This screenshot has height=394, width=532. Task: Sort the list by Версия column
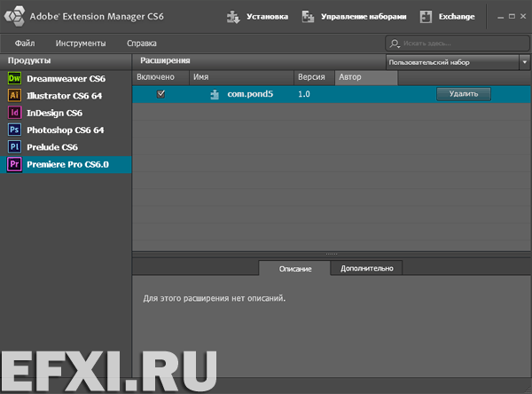(x=313, y=77)
